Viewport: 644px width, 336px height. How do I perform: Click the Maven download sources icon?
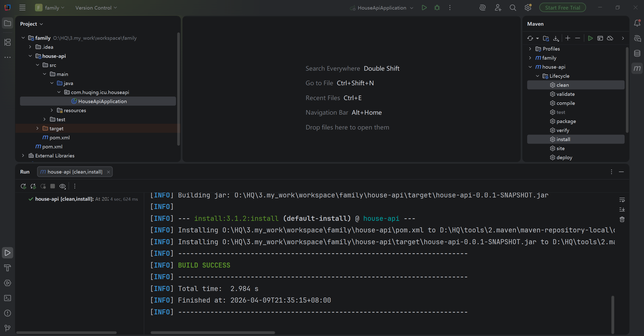tap(556, 38)
